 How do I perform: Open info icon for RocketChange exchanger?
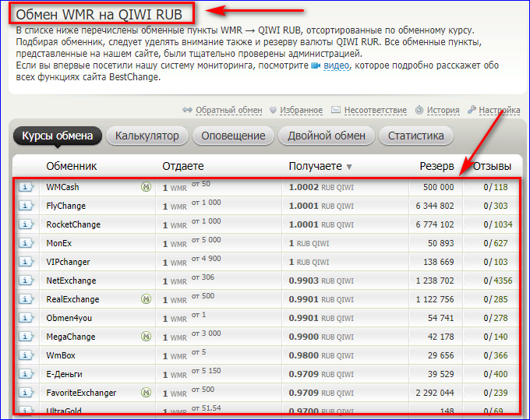coord(26,224)
